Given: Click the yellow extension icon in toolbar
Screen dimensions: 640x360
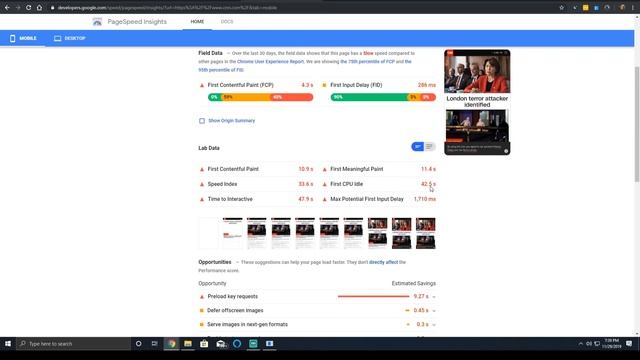Looking at the screenshot, I should tap(586, 7).
